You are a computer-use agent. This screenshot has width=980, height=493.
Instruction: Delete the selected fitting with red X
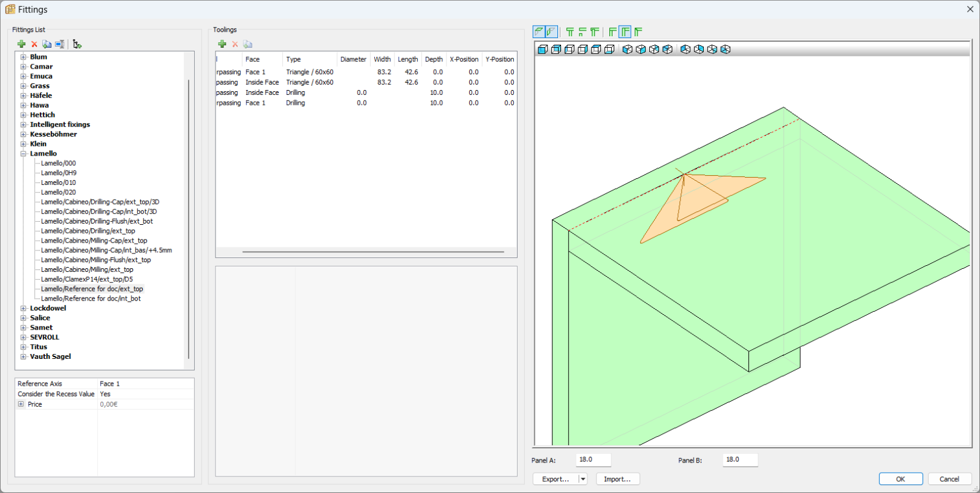34,44
